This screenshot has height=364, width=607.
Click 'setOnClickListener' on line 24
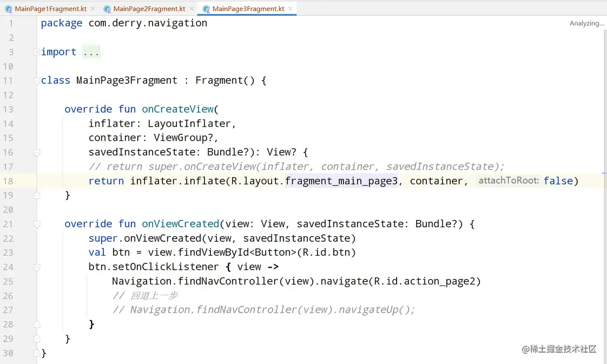pyautogui.click(x=166, y=267)
